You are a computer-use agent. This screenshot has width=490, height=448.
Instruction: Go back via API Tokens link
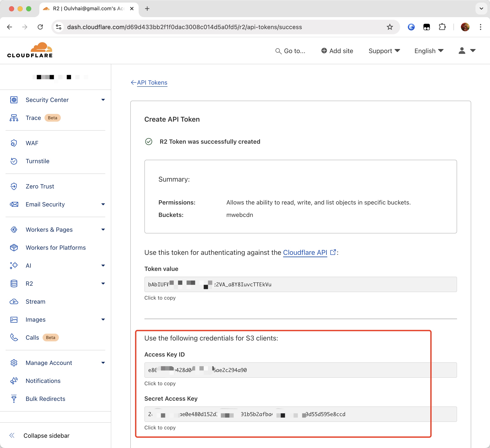coord(152,83)
